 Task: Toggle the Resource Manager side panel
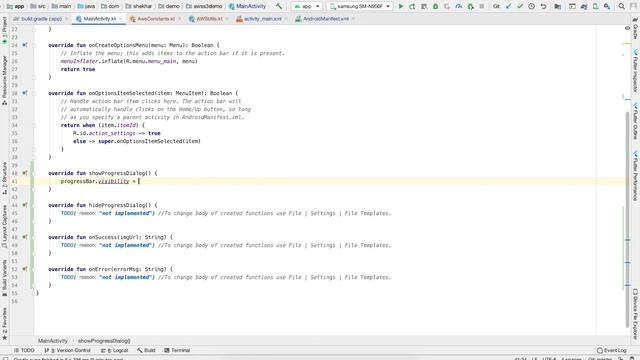click(4, 80)
